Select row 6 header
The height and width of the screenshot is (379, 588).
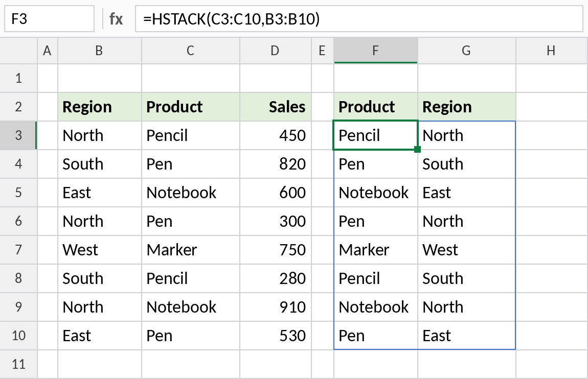[x=18, y=221]
